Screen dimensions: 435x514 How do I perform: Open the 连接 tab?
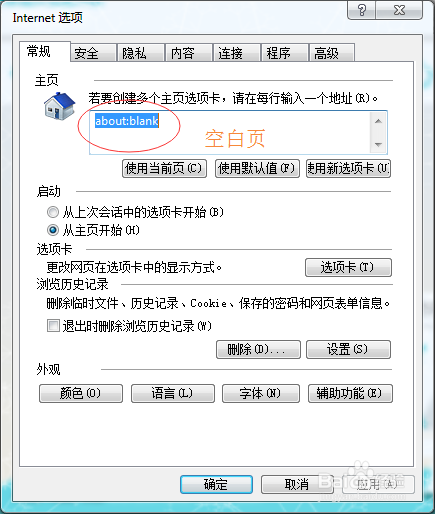pyautogui.click(x=237, y=53)
